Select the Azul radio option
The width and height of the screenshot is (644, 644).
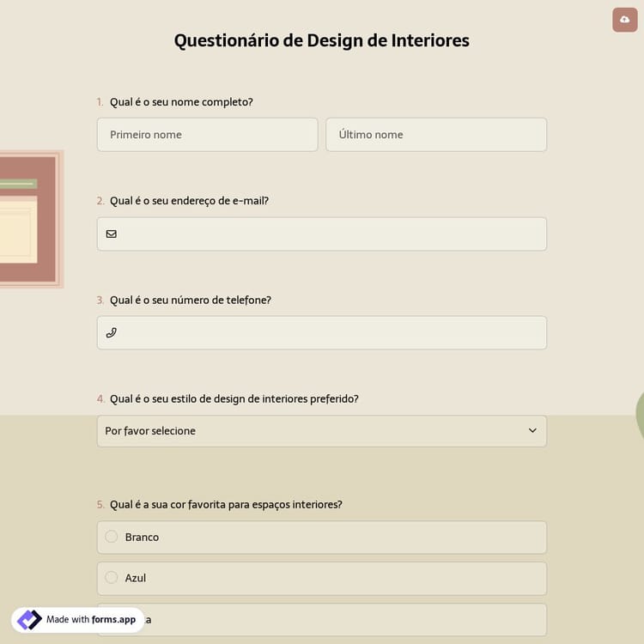pyautogui.click(x=112, y=578)
